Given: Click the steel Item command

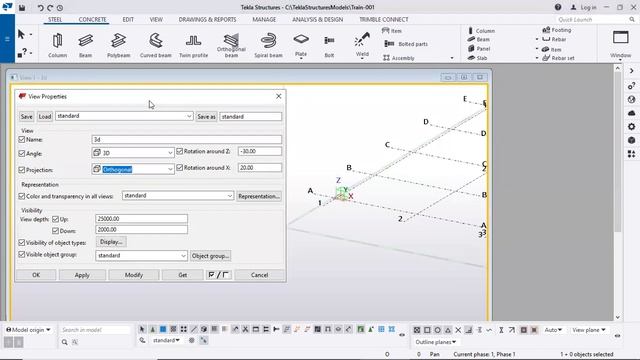Looking at the screenshot, I should click(x=391, y=31).
